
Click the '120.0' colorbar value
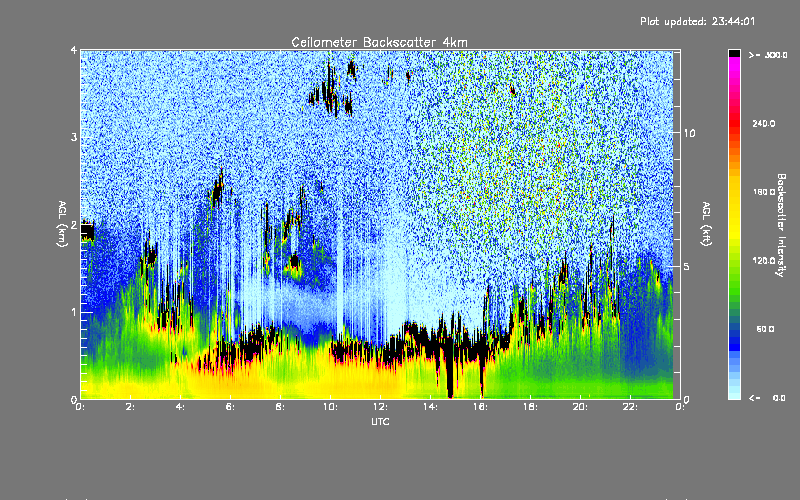pos(763,261)
